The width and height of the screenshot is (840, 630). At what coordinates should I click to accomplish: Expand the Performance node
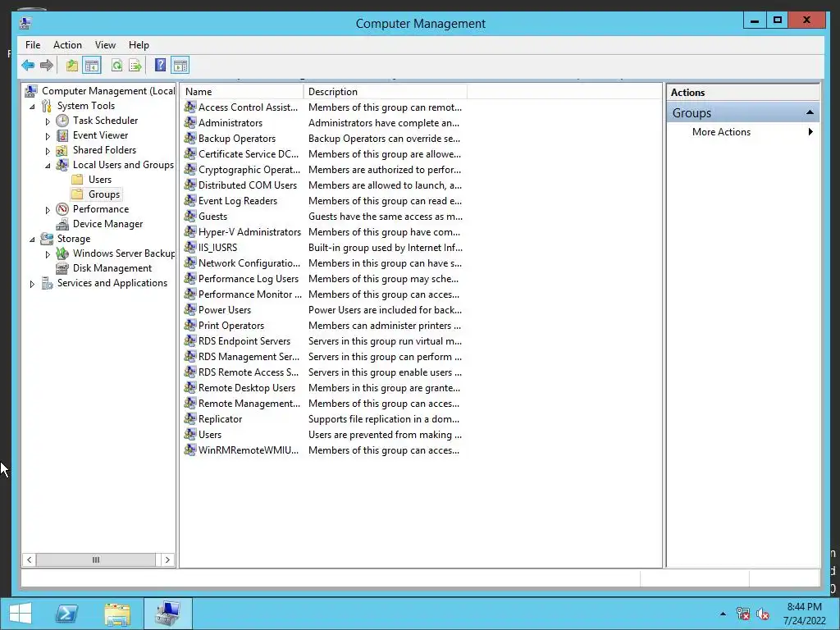click(x=48, y=210)
